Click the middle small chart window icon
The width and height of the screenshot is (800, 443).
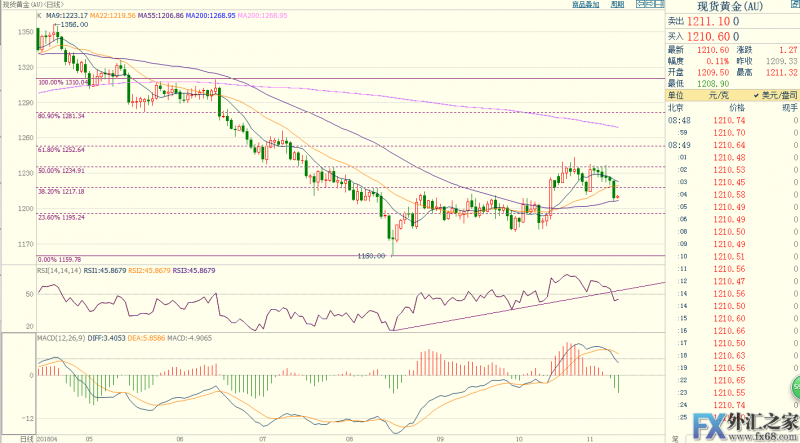(x=648, y=5)
